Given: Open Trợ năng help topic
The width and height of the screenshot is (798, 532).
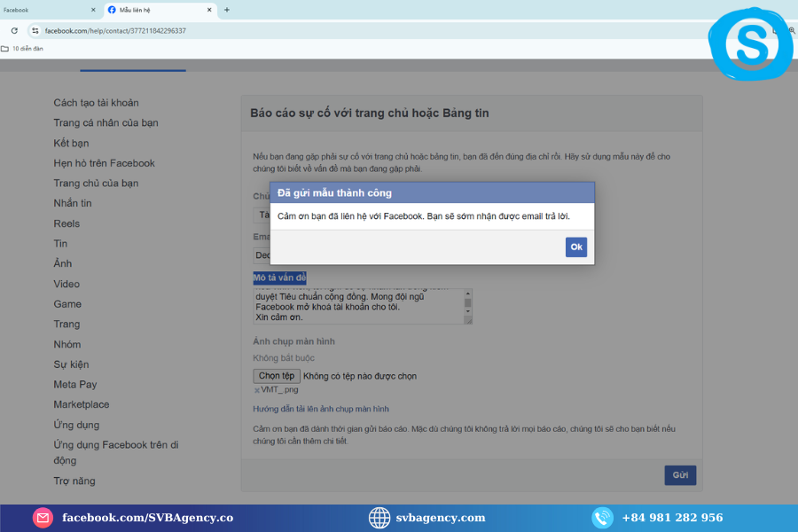Looking at the screenshot, I should pos(74,481).
